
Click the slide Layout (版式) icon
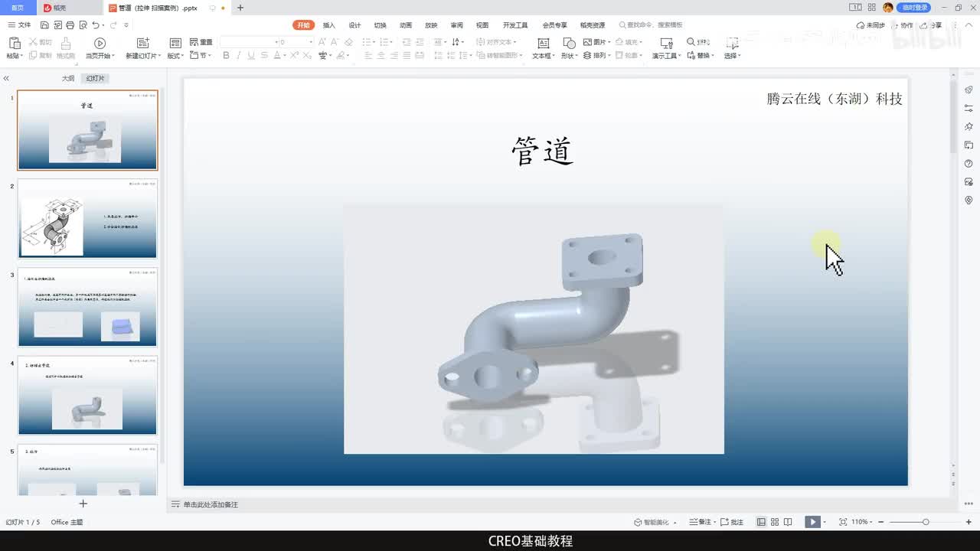click(x=175, y=43)
